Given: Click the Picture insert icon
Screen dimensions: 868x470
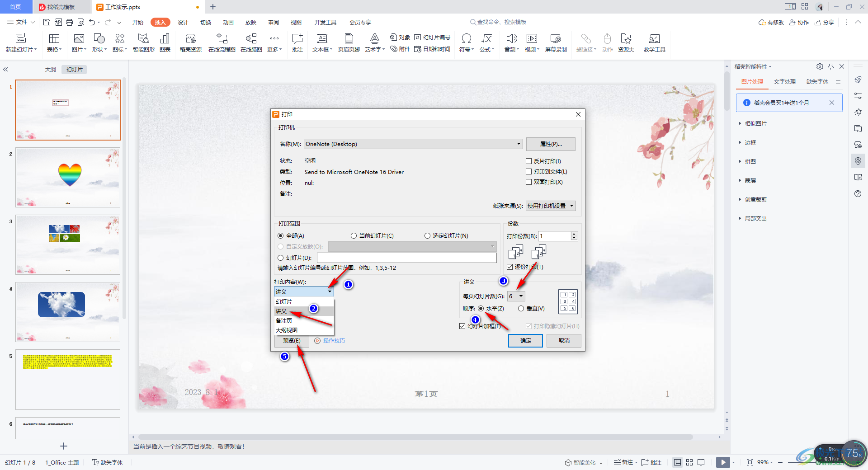Looking at the screenshot, I should pyautogui.click(x=79, y=38).
